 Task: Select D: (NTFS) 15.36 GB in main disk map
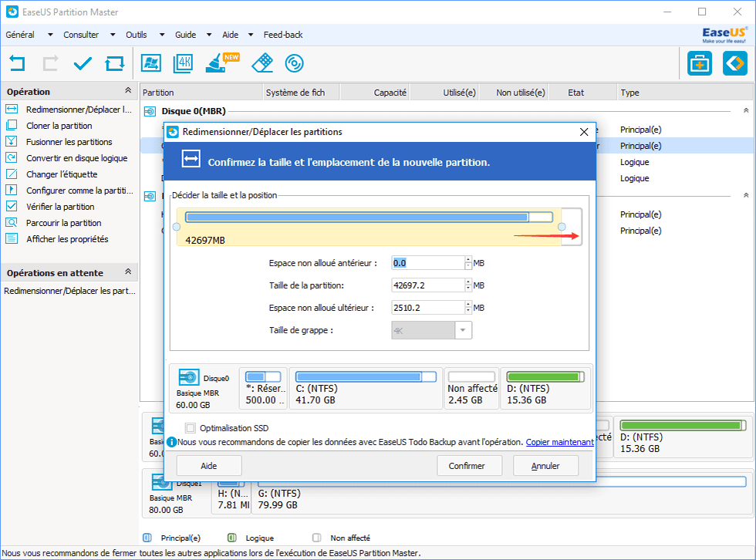(x=682, y=437)
